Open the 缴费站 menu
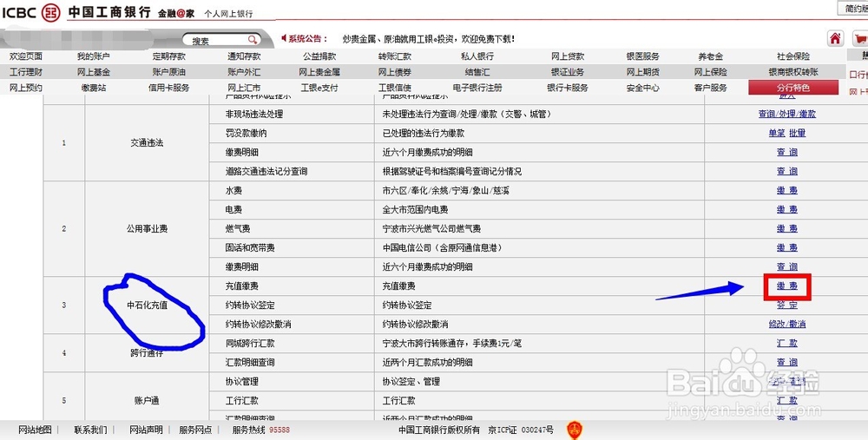The width and height of the screenshot is (868, 440). click(94, 88)
